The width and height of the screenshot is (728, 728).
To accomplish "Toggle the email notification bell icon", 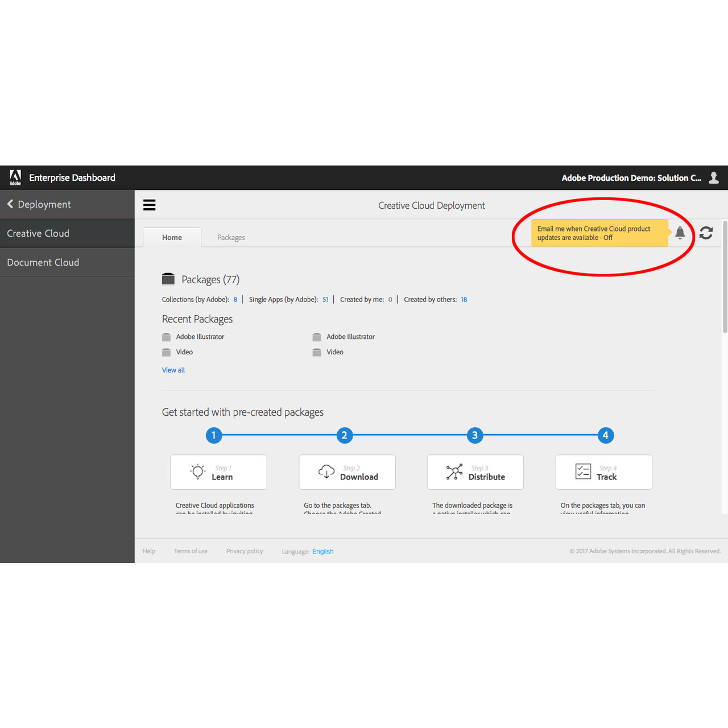I will [680, 233].
